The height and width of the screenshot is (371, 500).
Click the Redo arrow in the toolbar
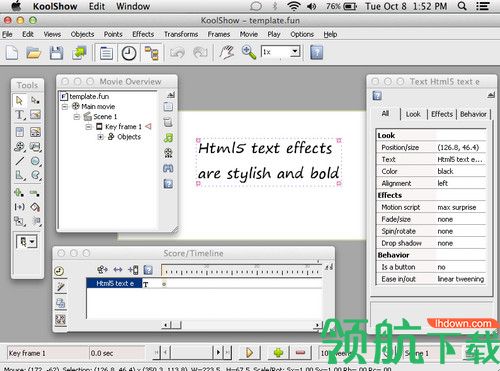tap(200, 53)
